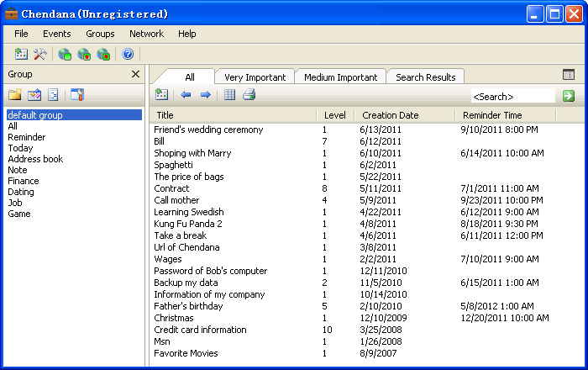This screenshot has width=588, height=370.
Task: Select the Address book group
Action: point(35,159)
